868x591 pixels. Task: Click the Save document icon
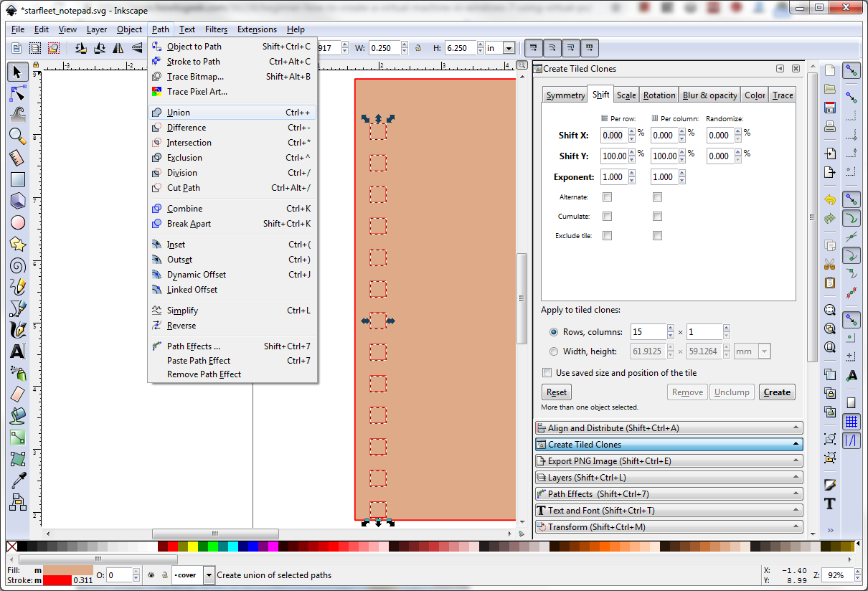(x=830, y=108)
